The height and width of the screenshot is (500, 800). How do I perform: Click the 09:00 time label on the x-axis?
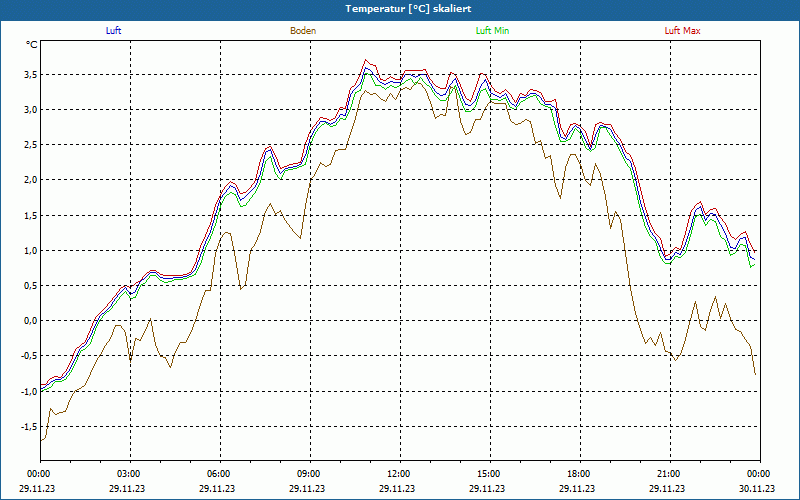310,474
